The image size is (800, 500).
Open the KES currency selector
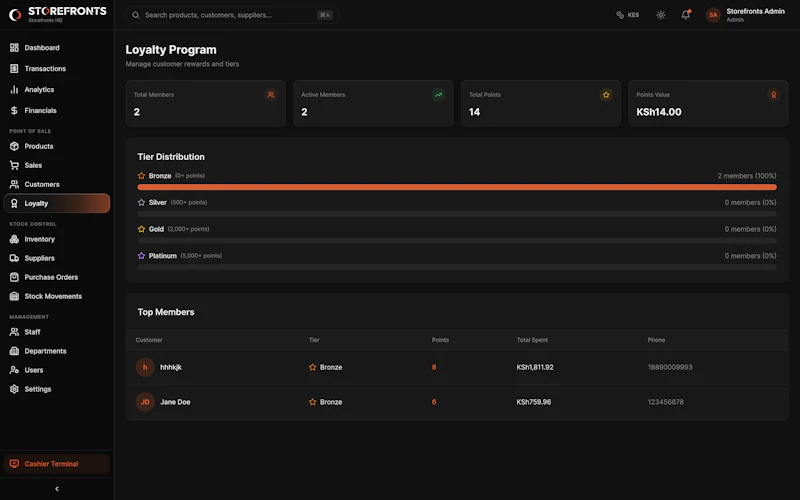pos(628,15)
